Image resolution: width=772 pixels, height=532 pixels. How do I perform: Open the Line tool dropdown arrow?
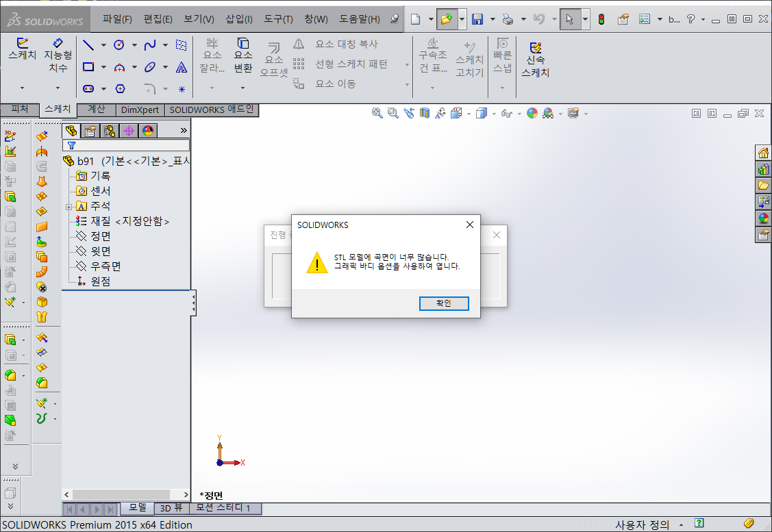[103, 45]
